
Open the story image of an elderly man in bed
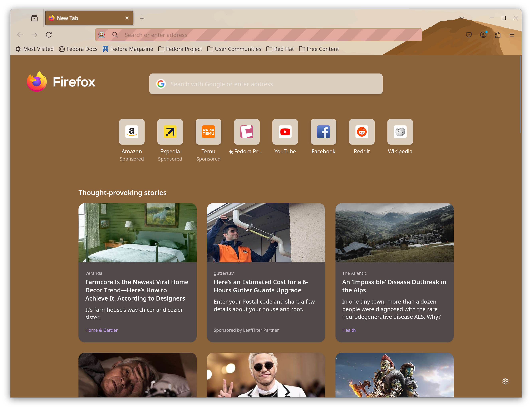pyautogui.click(x=138, y=375)
